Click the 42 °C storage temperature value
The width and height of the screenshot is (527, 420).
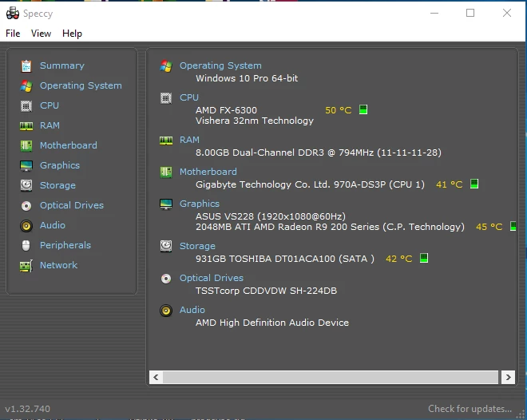(x=399, y=259)
